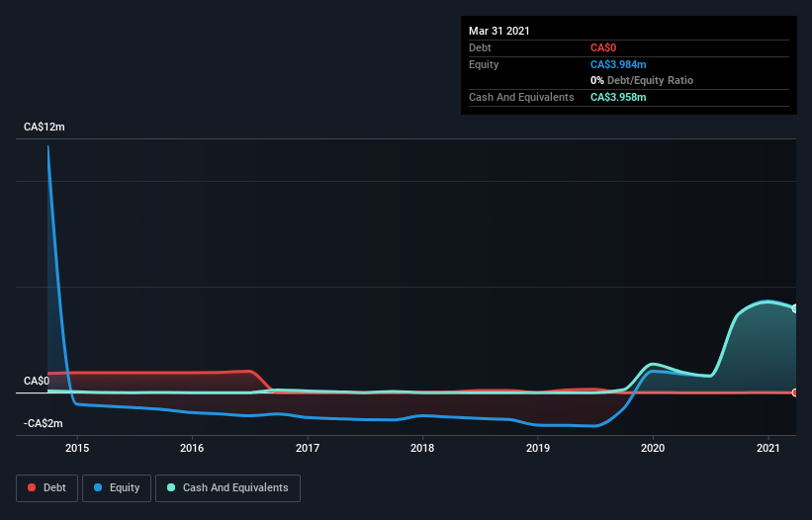812x520 pixels.
Task: Select the 2019 label on the x-axis
Action: pos(538,448)
